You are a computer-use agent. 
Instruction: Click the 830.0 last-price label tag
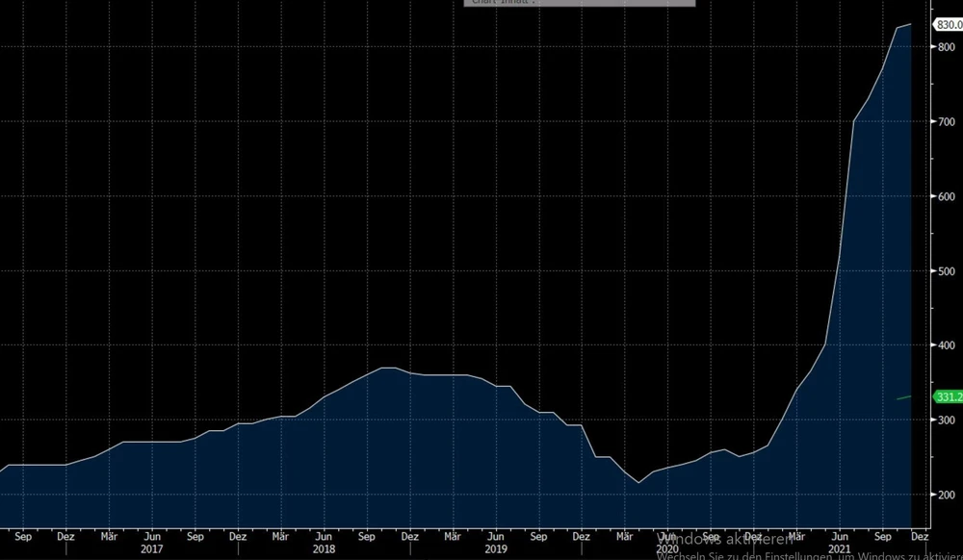(x=948, y=24)
